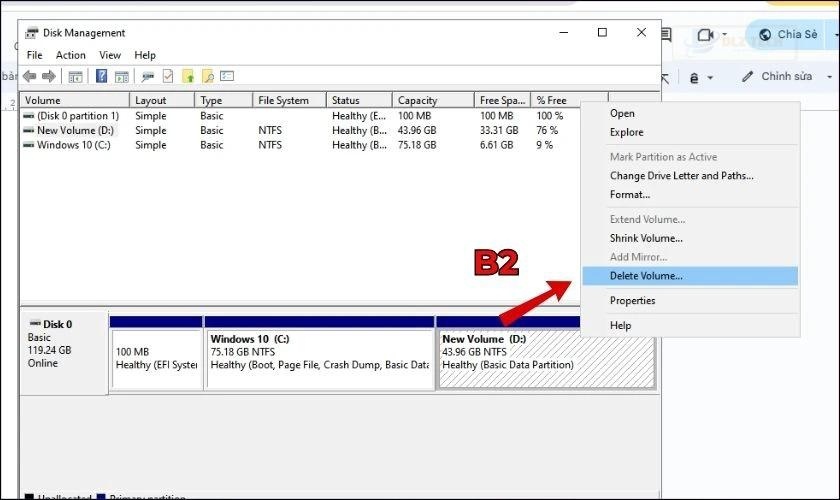Click the show/hide action pane icon
The image size is (840, 500).
tap(121, 76)
